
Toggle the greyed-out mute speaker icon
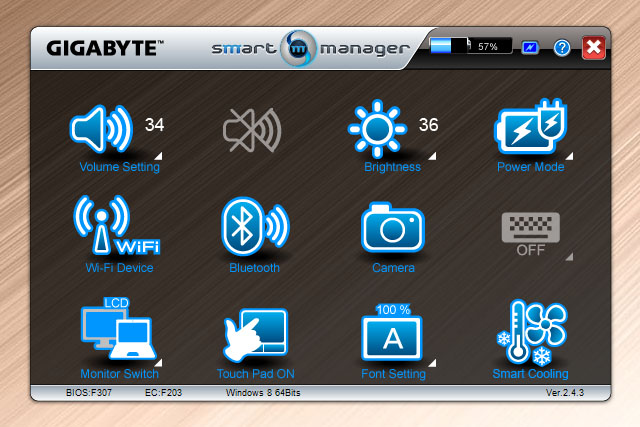252,130
